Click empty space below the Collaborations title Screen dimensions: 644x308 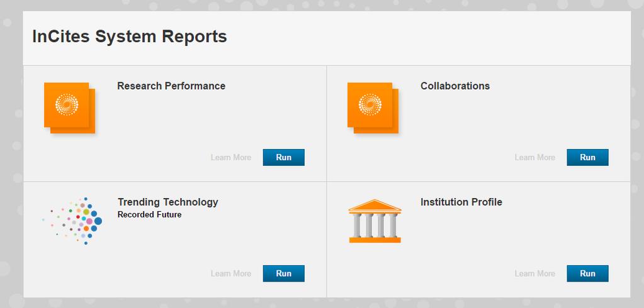(493, 119)
